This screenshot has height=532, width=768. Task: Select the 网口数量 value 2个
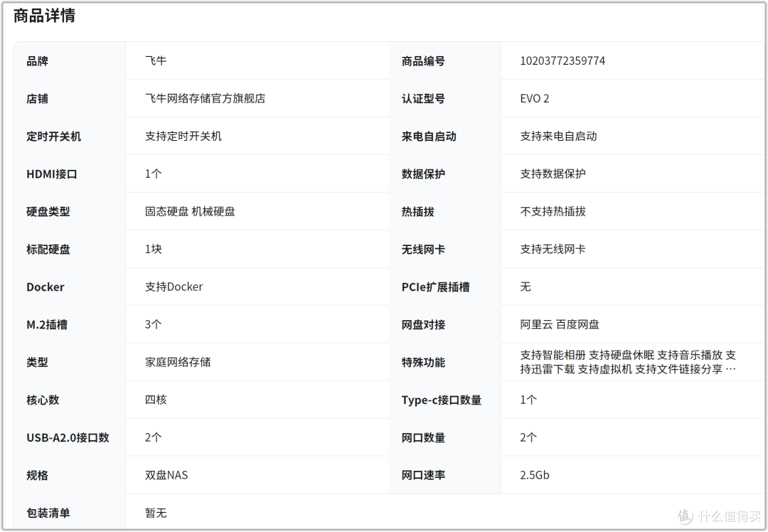pyautogui.click(x=528, y=438)
